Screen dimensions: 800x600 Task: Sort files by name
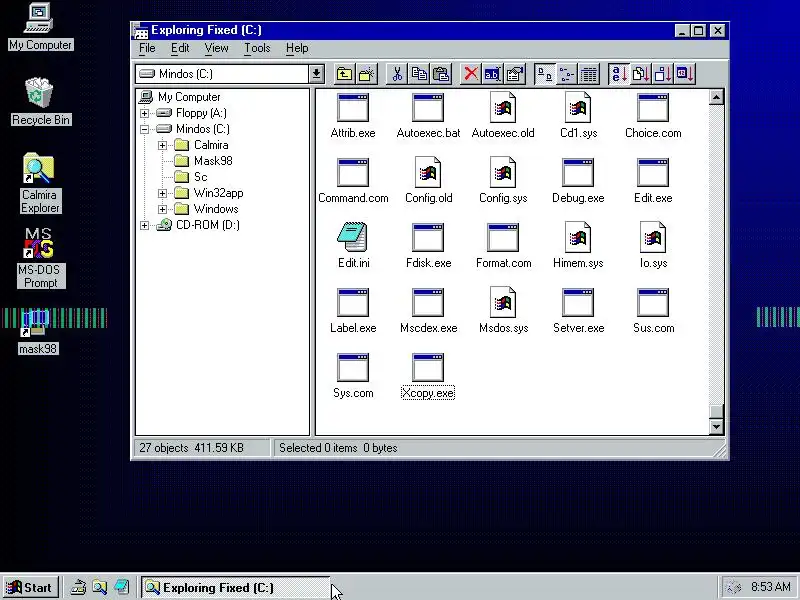click(x=619, y=74)
